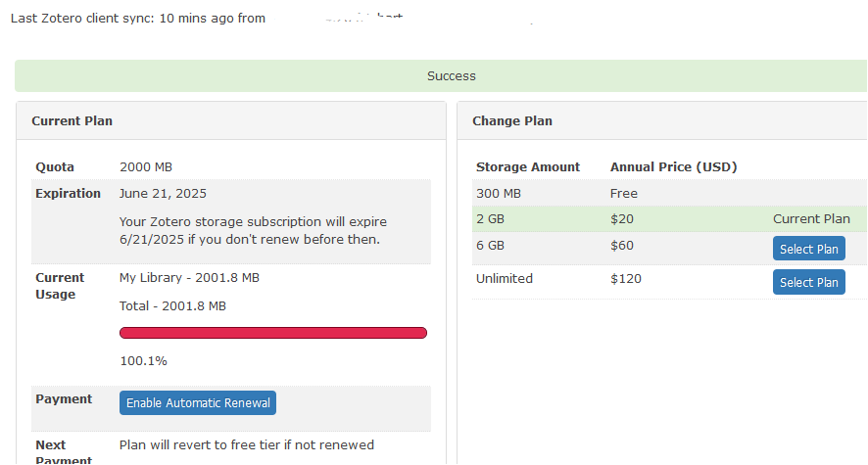Viewport: 868px width, 465px height.
Task: Click the 6 GB storage cell
Action: (x=490, y=246)
